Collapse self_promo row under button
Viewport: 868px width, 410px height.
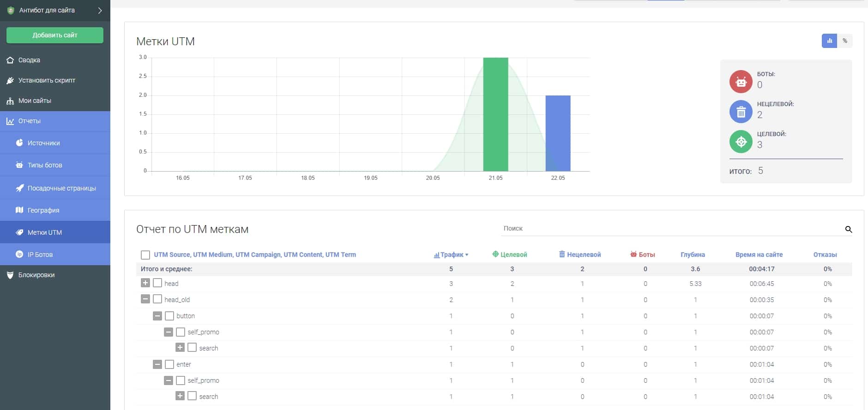[169, 332]
